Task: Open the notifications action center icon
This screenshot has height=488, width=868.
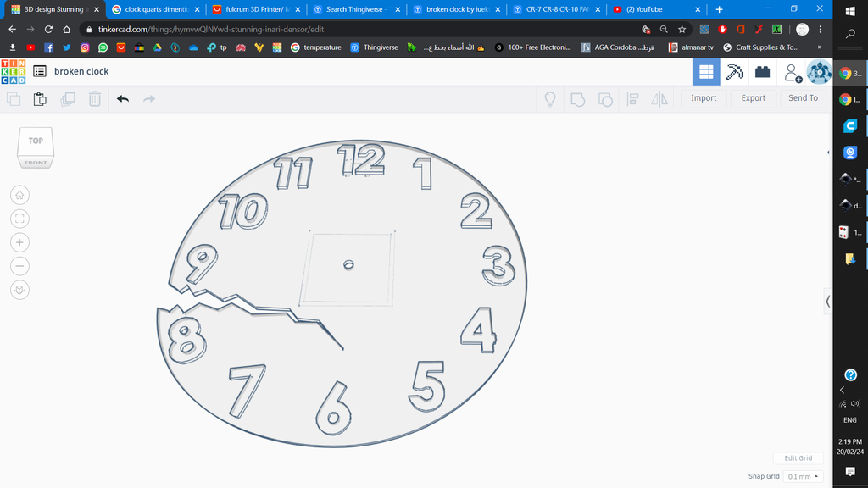Action: coord(850,471)
